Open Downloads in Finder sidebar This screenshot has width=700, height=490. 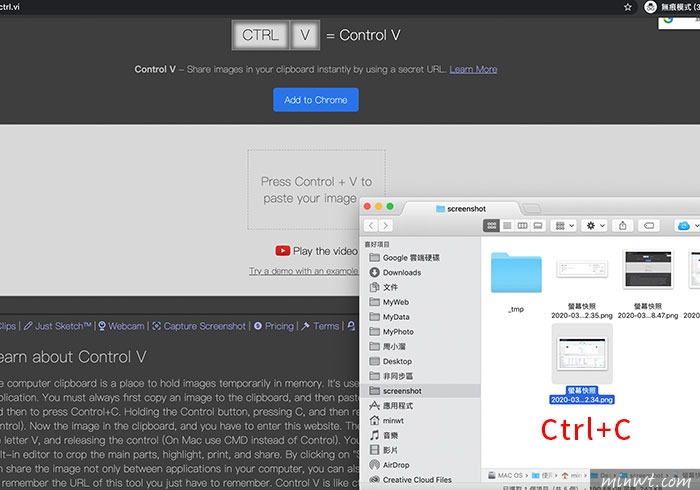tap(395, 272)
